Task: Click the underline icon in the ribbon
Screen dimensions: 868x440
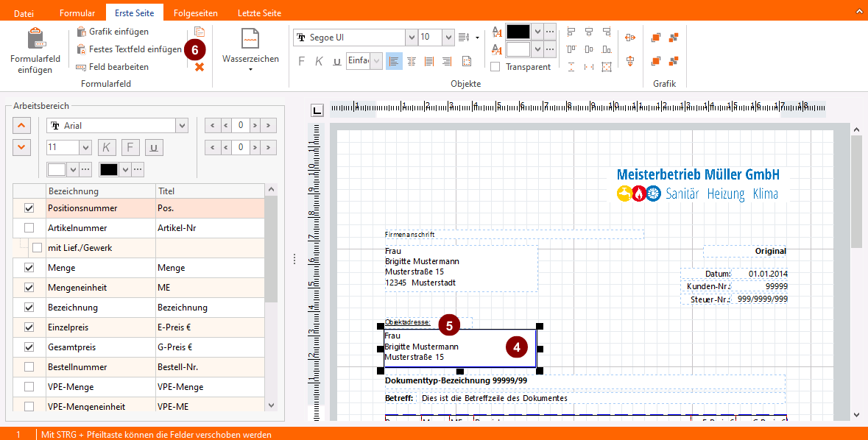Action: [x=336, y=61]
